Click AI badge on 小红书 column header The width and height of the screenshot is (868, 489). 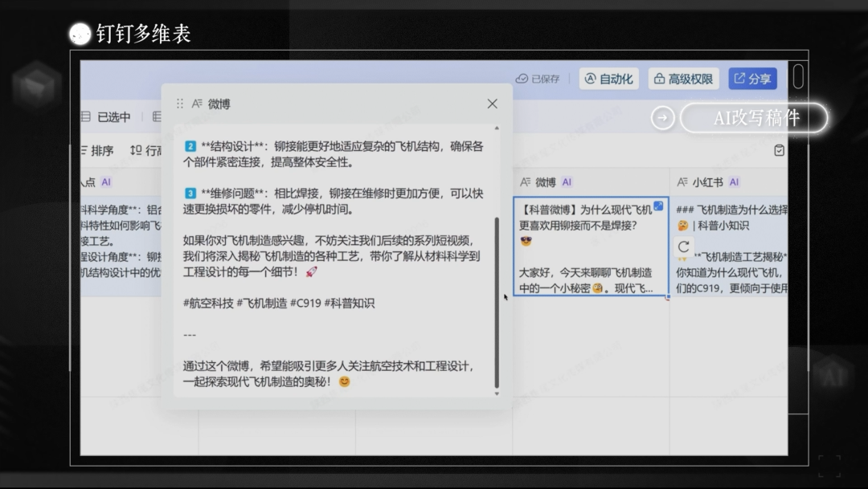click(x=734, y=182)
